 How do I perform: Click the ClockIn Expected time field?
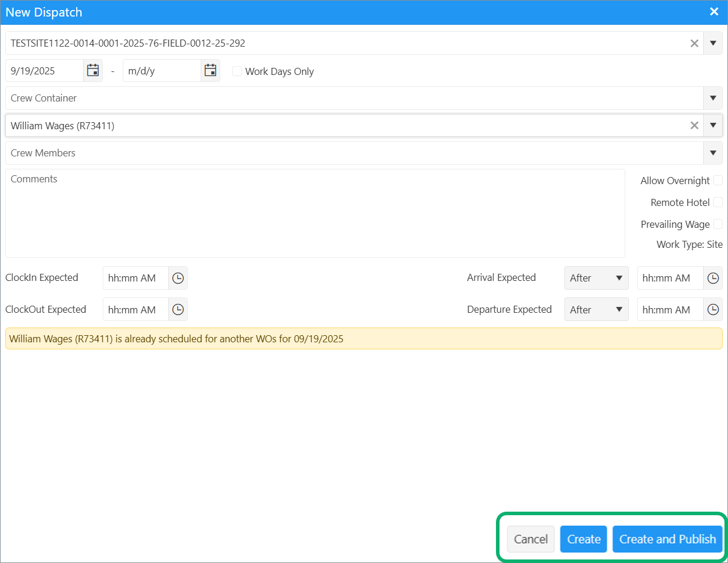[x=136, y=278]
